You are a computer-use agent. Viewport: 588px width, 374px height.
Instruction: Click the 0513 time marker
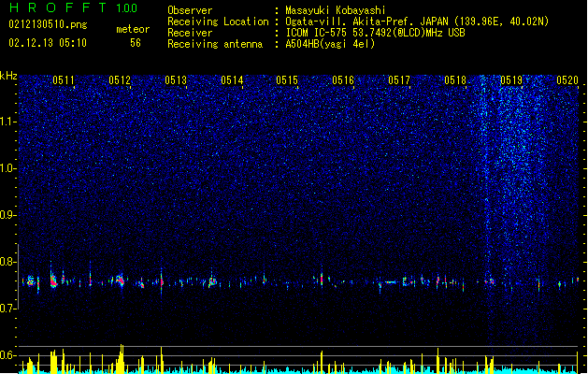(x=176, y=80)
